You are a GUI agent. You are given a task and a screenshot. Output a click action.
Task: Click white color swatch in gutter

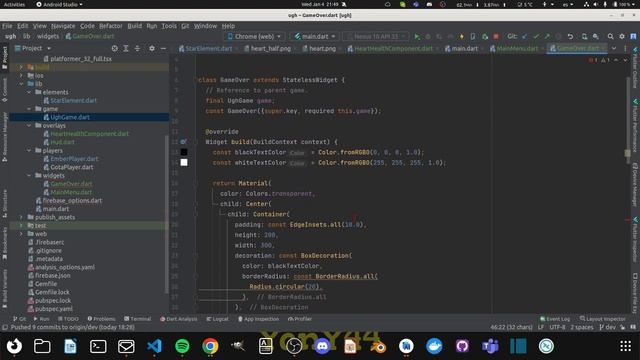point(184,162)
